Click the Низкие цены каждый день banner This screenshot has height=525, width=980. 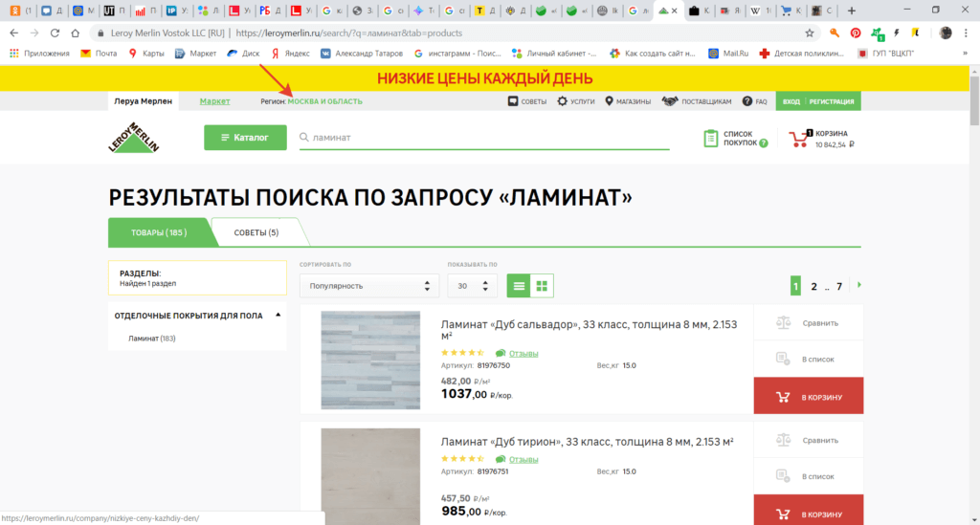(x=484, y=78)
